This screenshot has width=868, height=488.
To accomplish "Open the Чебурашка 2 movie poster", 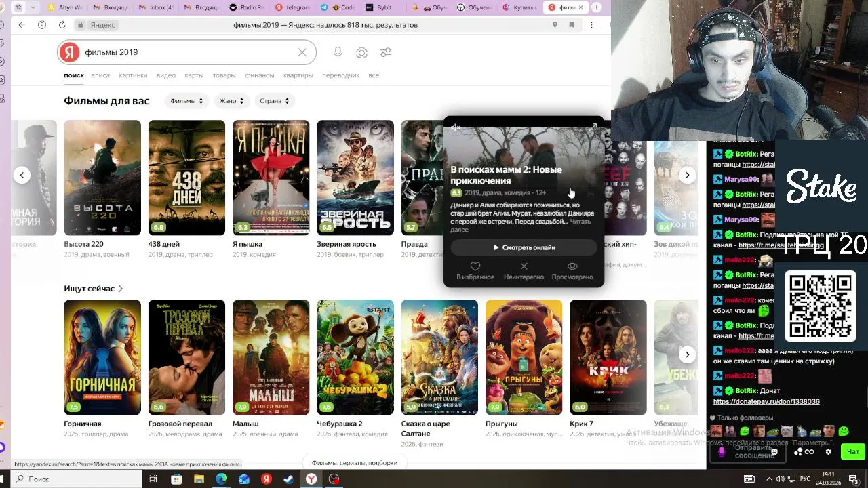I will point(355,357).
